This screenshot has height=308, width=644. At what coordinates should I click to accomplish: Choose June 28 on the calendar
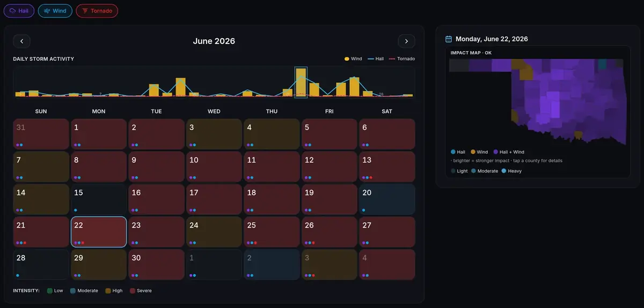(41, 264)
